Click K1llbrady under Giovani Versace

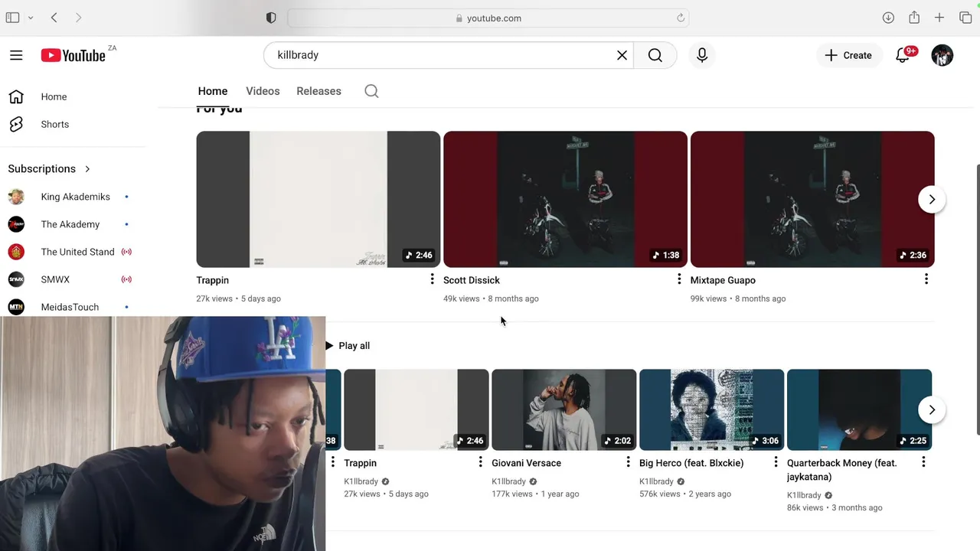click(508, 481)
